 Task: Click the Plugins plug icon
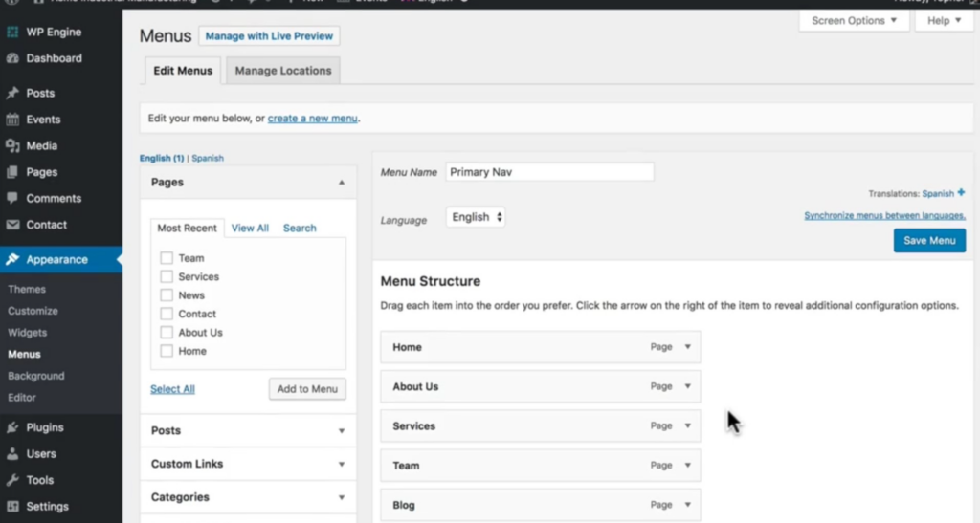coord(12,428)
